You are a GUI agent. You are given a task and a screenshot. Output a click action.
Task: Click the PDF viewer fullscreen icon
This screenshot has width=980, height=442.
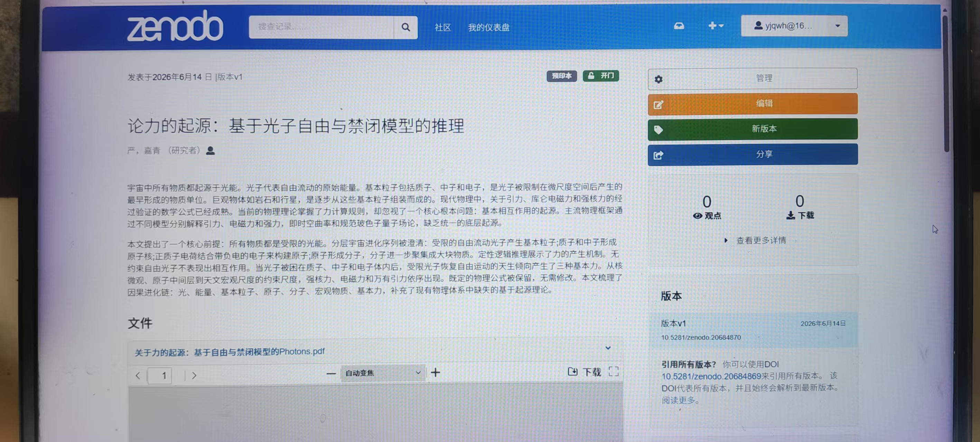pyautogui.click(x=613, y=371)
